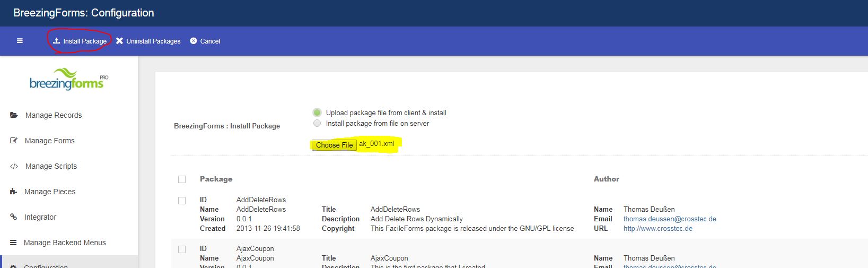
Task: Click the GNU/GPL license copyright text
Action: tap(472, 228)
